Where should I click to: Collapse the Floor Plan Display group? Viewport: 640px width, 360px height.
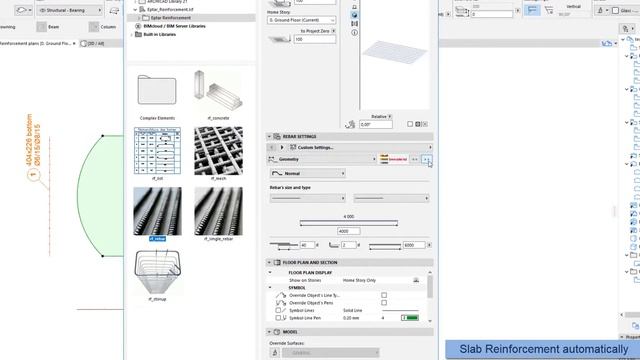(x=270, y=272)
